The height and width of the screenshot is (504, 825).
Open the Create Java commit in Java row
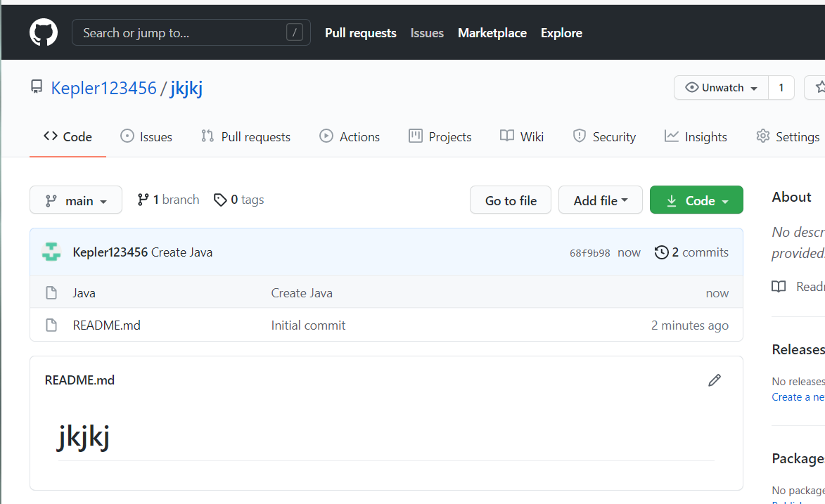pos(302,293)
